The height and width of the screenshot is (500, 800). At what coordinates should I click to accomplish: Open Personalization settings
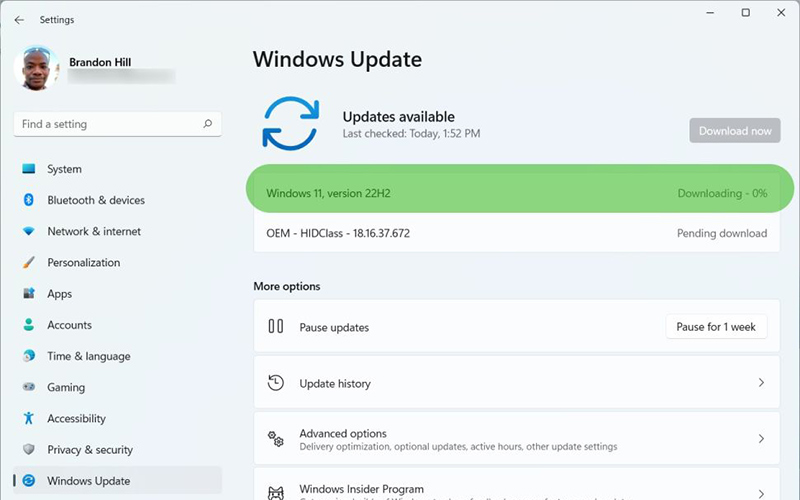click(117, 262)
